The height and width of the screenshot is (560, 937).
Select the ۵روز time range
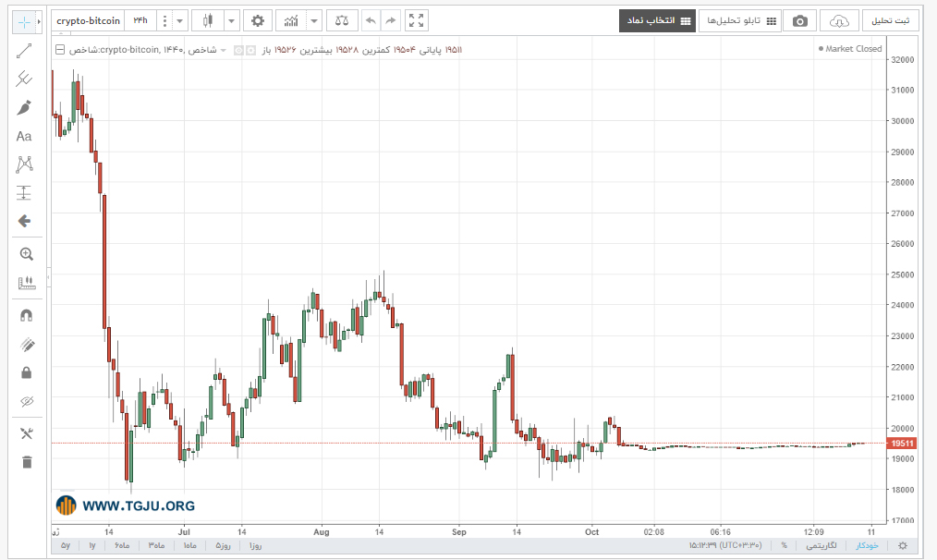(x=223, y=545)
